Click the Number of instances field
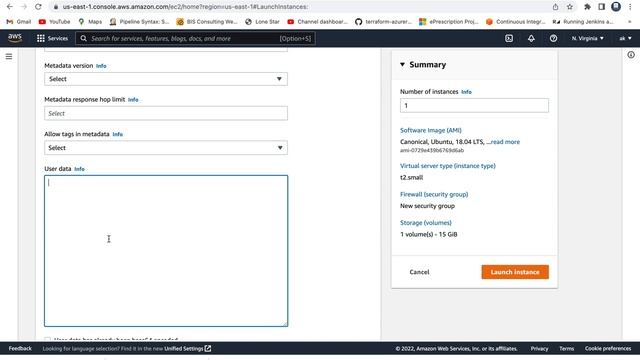 pyautogui.click(x=474, y=106)
